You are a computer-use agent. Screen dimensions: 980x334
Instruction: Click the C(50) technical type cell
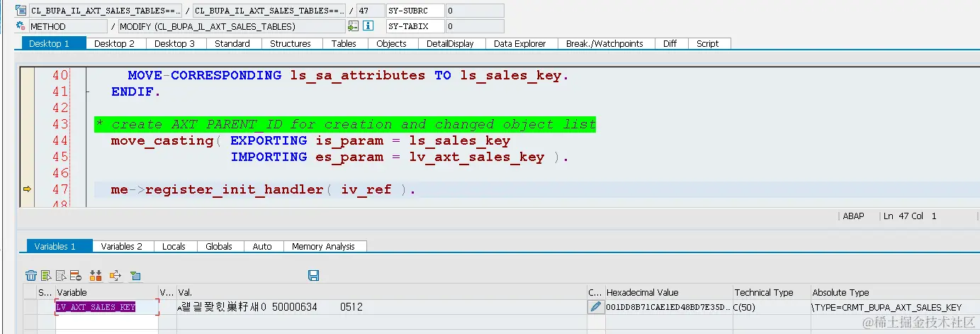click(x=771, y=307)
